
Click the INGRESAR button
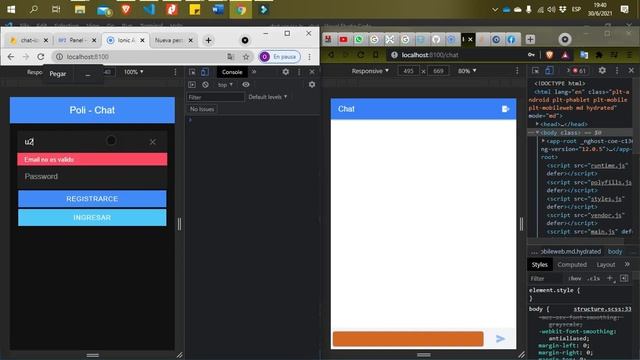click(92, 218)
